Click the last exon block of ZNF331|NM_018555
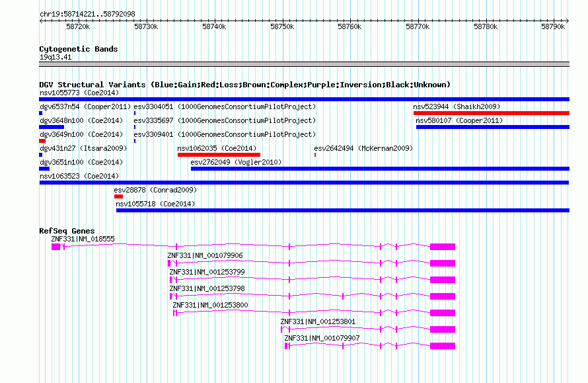This screenshot has width=588, height=383. tap(443, 247)
